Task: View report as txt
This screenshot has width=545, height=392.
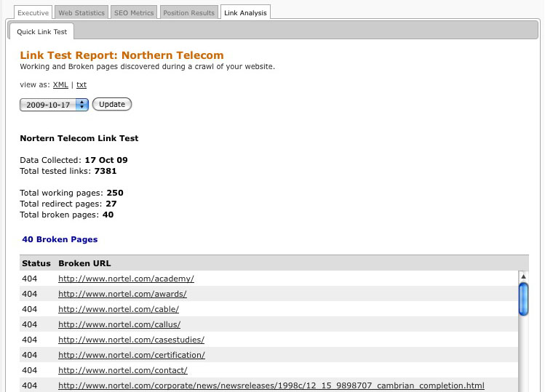Action: [81, 85]
